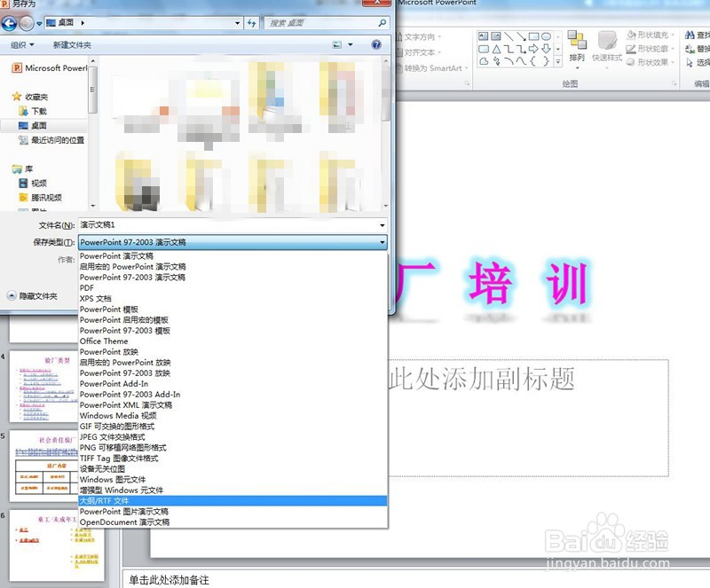This screenshot has height=588, width=710.
Task: Click New Folder (新建文件夹) button
Action: 72,45
